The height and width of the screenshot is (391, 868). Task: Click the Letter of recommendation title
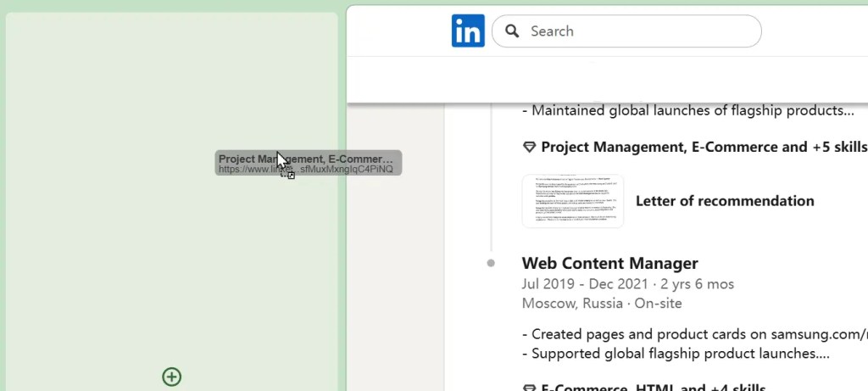click(725, 201)
